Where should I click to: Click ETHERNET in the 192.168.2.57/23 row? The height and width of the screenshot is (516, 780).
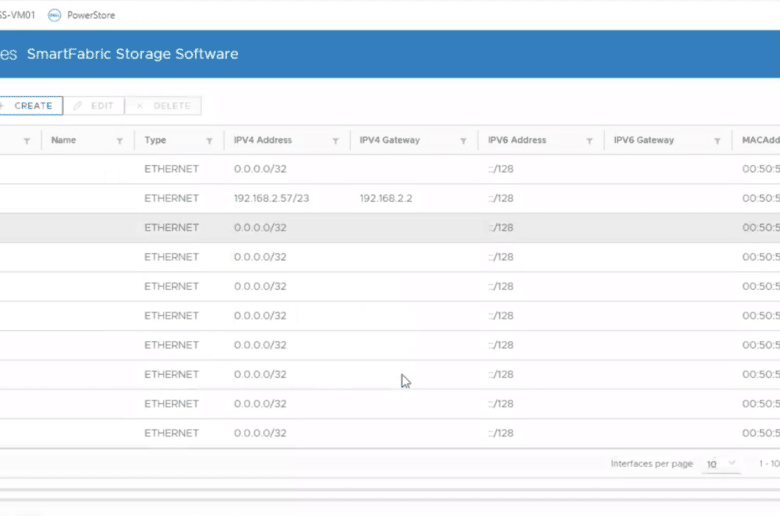coord(172,198)
